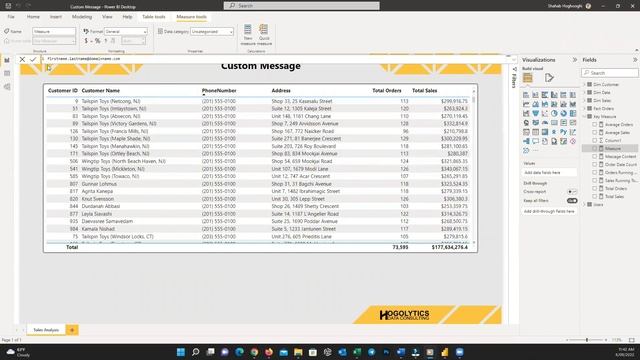640x360 pixels.
Task: Apply percentage format with the % icon
Action: click(97, 41)
